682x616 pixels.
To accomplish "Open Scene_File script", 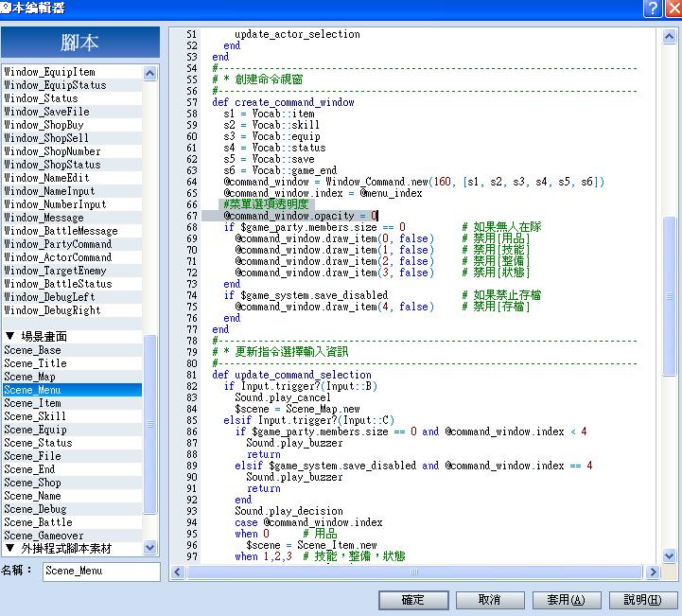I will pos(72,456).
